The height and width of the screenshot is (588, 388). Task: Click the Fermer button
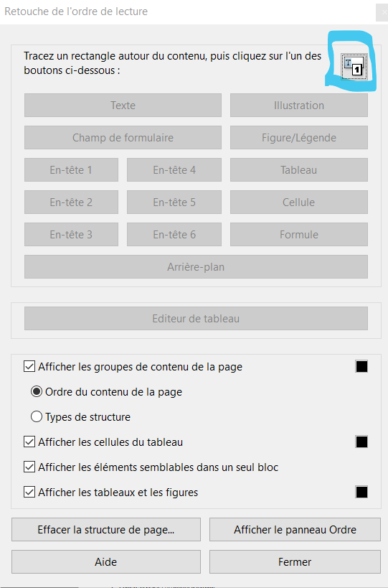coord(295,561)
